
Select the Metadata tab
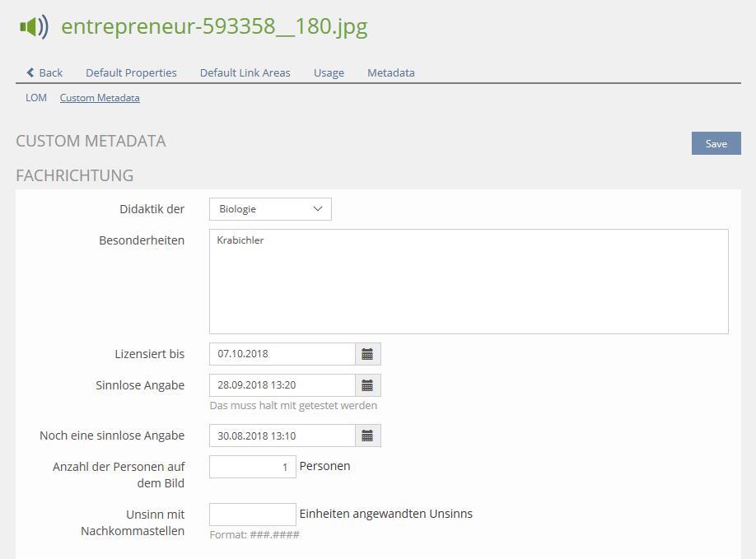click(390, 72)
